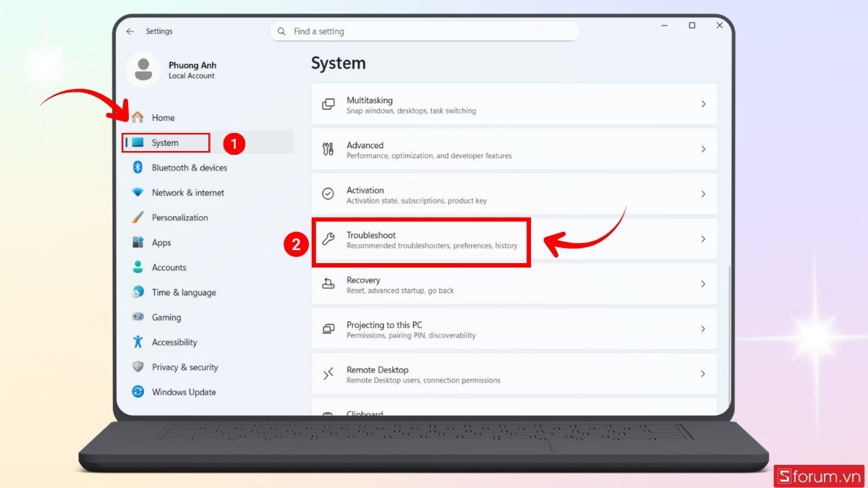
Task: Open Activation via its right chevron
Action: pyautogui.click(x=703, y=194)
